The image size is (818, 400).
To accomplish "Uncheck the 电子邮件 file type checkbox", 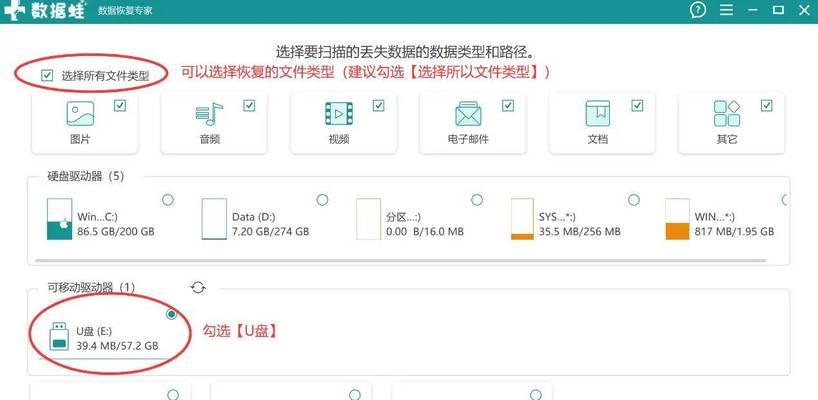I will (508, 106).
